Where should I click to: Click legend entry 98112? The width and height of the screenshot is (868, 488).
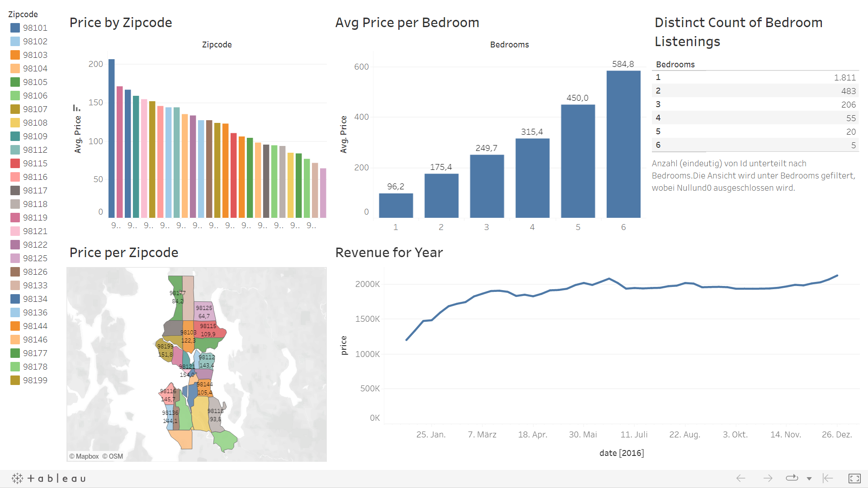(29, 150)
